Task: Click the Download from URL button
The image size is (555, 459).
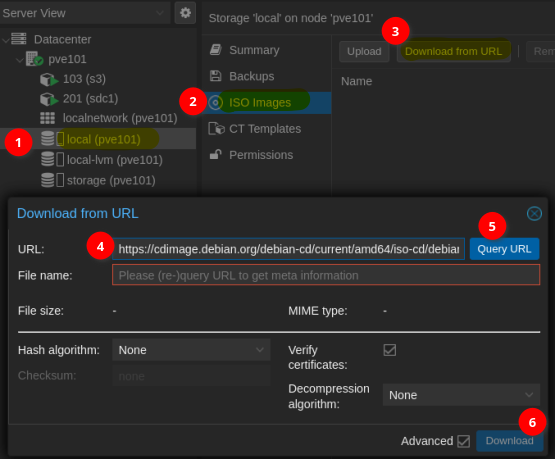Action: (x=453, y=52)
